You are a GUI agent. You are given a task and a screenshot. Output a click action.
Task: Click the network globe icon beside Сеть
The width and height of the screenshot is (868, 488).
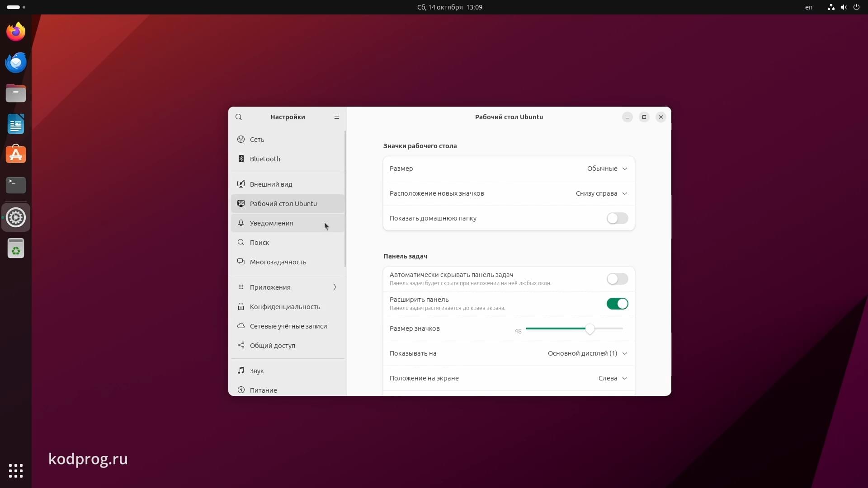(x=241, y=139)
